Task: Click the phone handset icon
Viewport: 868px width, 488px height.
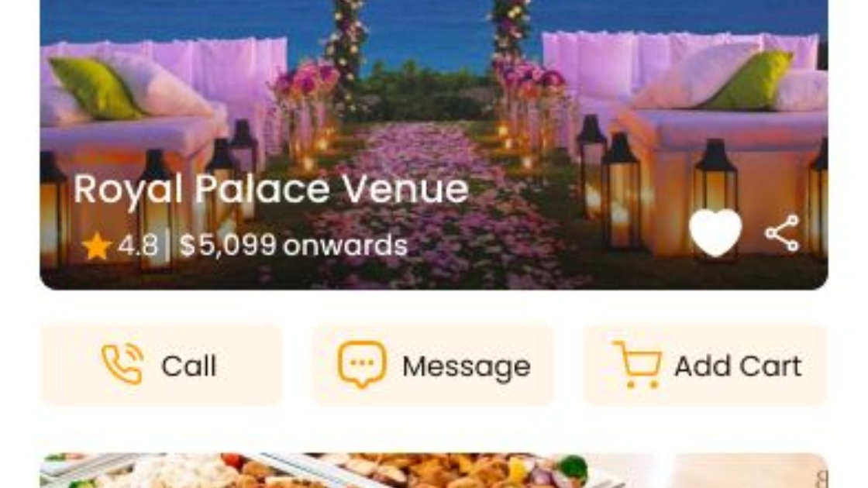Action: [122, 365]
